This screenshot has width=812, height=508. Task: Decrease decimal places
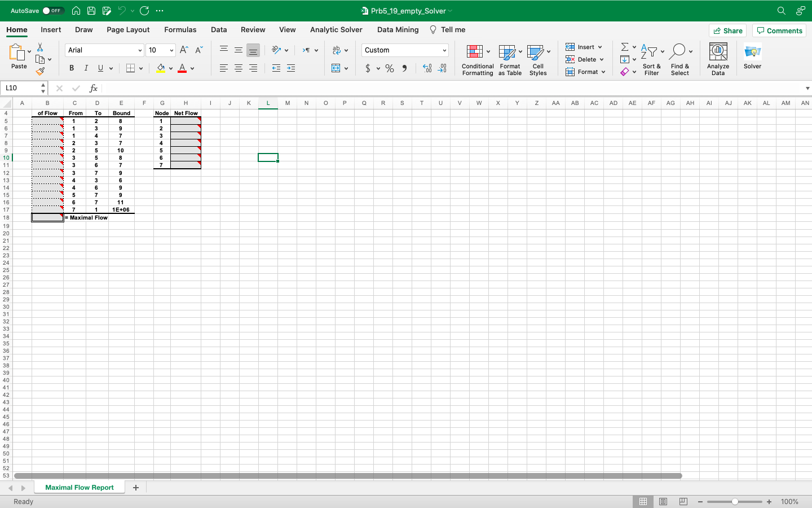tap(443, 68)
